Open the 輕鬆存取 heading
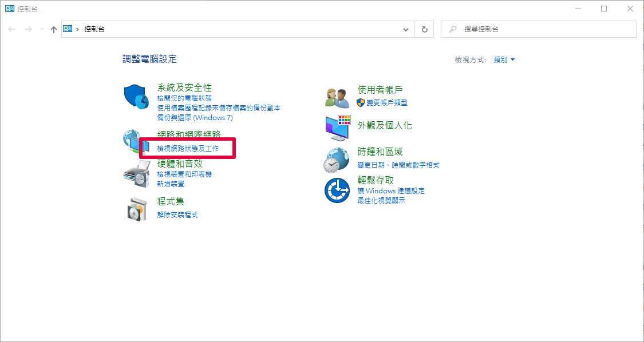This screenshot has height=342, width=644. (376, 180)
